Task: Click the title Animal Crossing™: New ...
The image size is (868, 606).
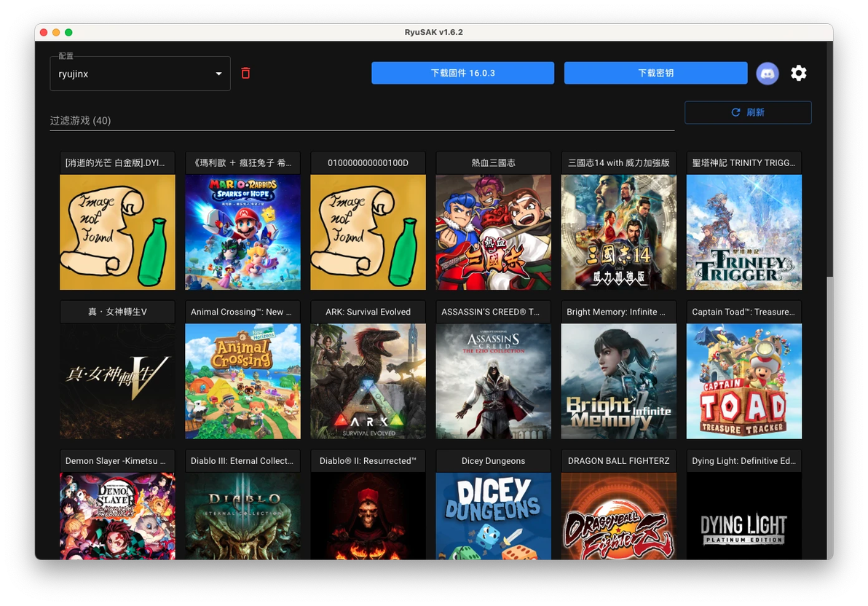Action: coord(241,312)
